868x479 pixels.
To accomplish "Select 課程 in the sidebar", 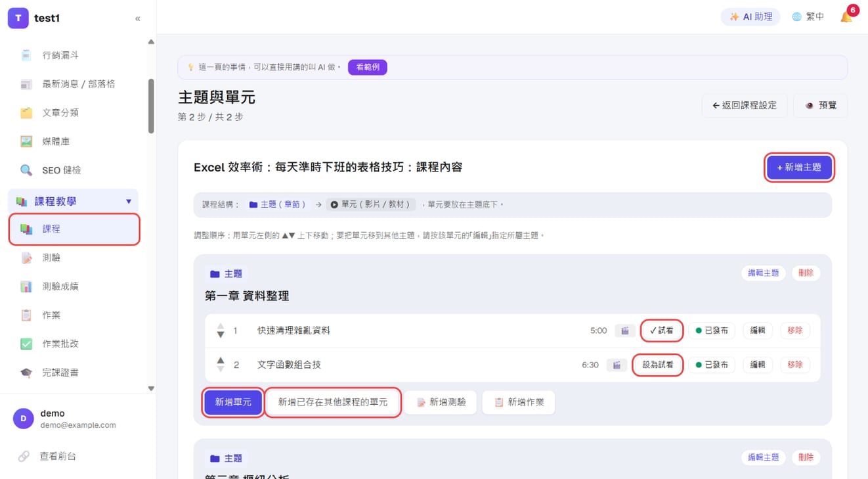I will click(x=74, y=229).
